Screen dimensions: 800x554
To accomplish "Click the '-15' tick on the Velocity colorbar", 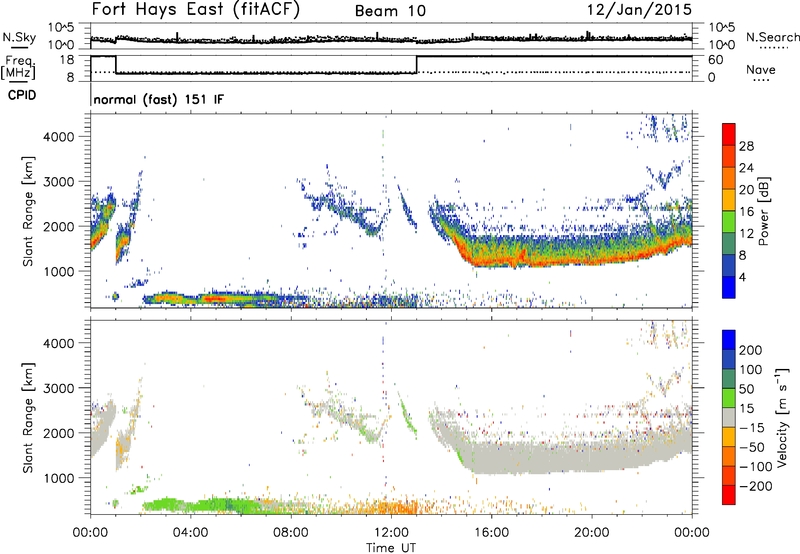I will point(752,428).
